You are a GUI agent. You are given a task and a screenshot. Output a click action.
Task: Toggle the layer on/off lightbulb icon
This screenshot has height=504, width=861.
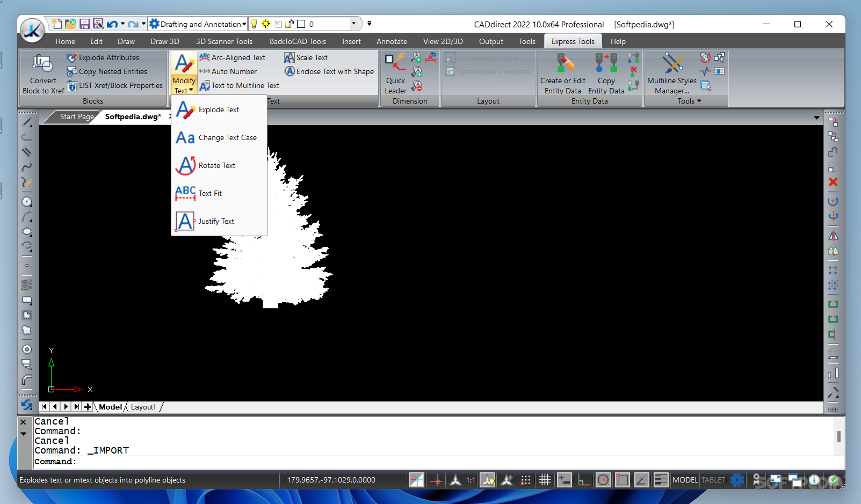pos(254,24)
